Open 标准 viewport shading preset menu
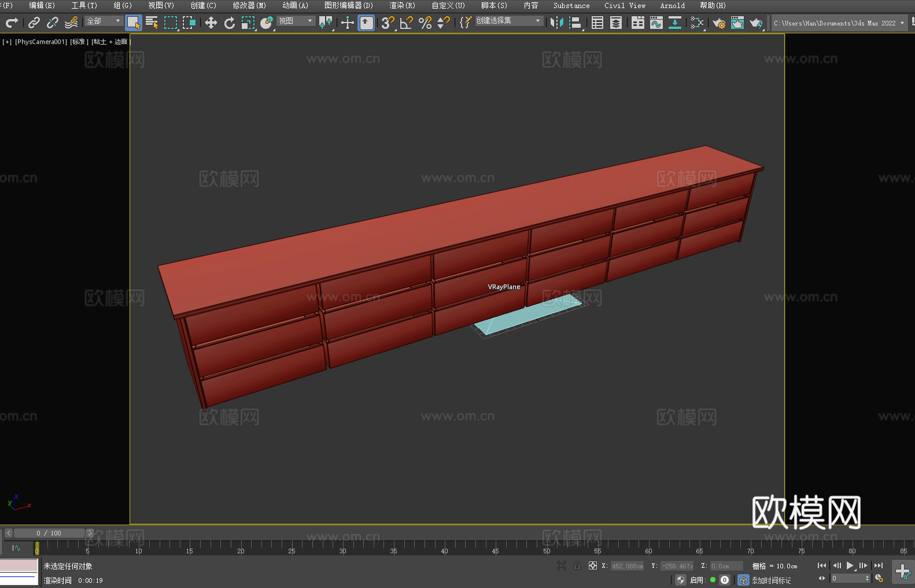The image size is (915, 588). [79, 42]
